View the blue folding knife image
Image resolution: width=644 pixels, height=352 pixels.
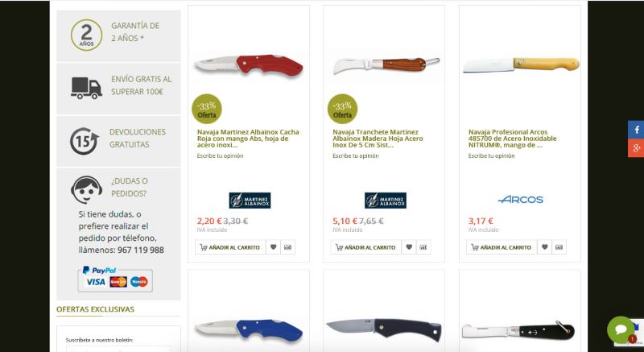point(249,330)
